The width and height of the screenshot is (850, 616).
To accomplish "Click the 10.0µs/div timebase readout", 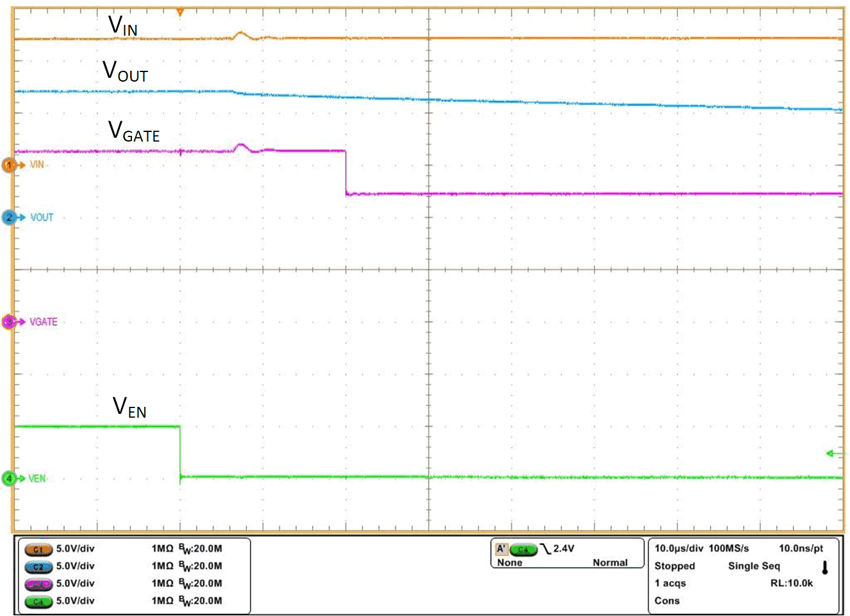I will [678, 548].
